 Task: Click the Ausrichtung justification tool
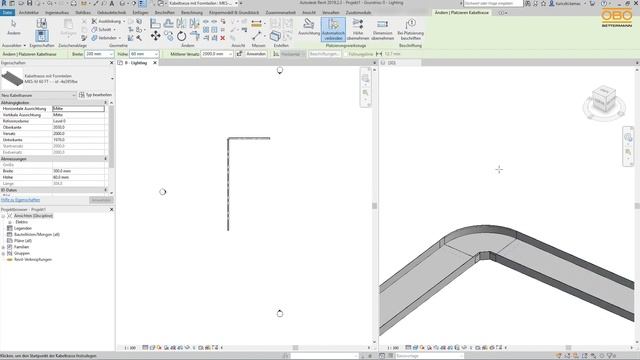pos(309,27)
